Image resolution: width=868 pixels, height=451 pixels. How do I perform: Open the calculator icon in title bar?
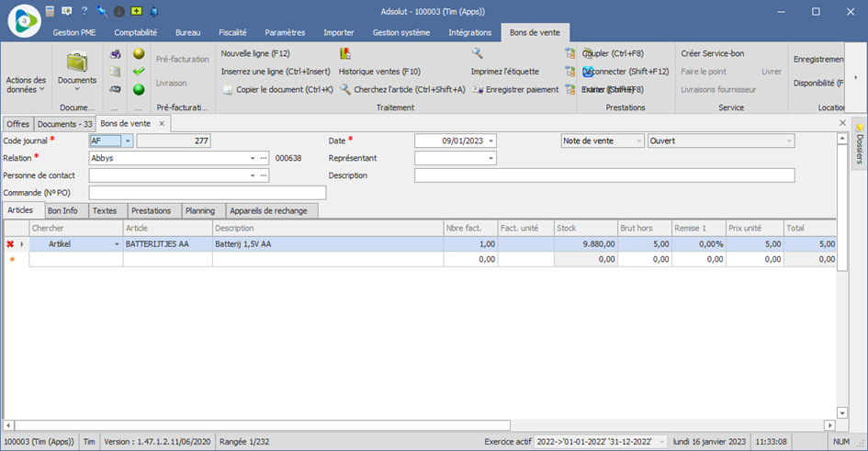(50, 11)
